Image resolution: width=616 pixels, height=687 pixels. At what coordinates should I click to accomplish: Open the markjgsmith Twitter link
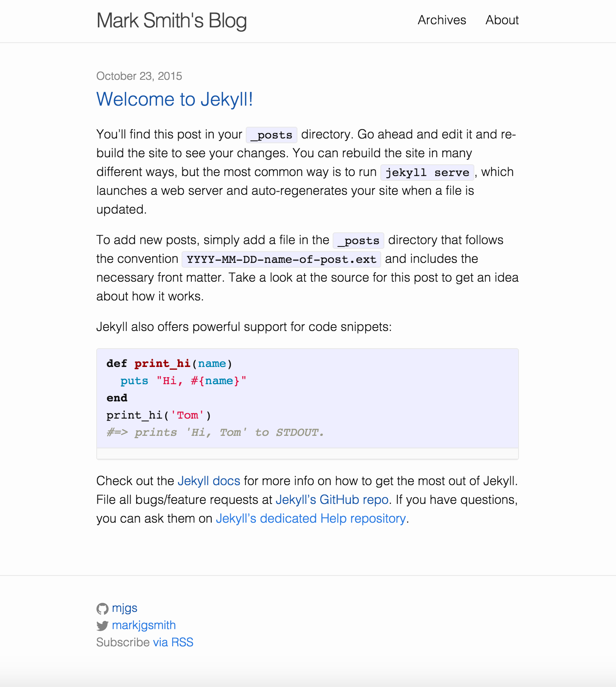pos(144,625)
